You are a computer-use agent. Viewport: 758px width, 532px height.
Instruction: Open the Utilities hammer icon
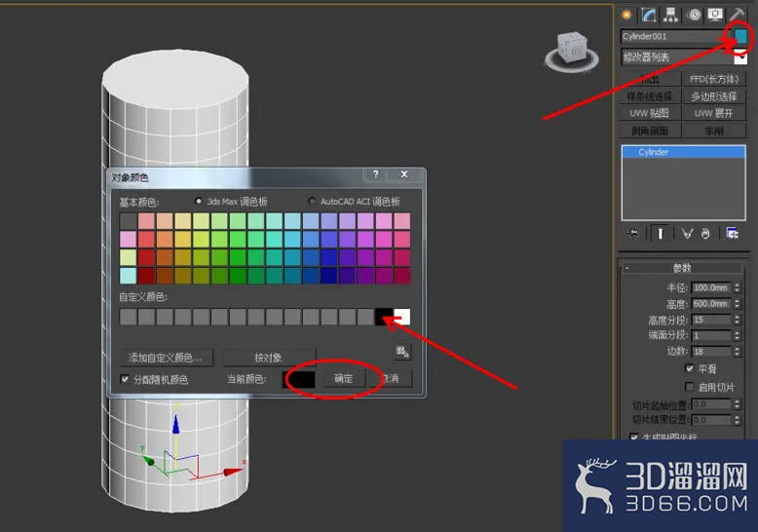[738, 15]
